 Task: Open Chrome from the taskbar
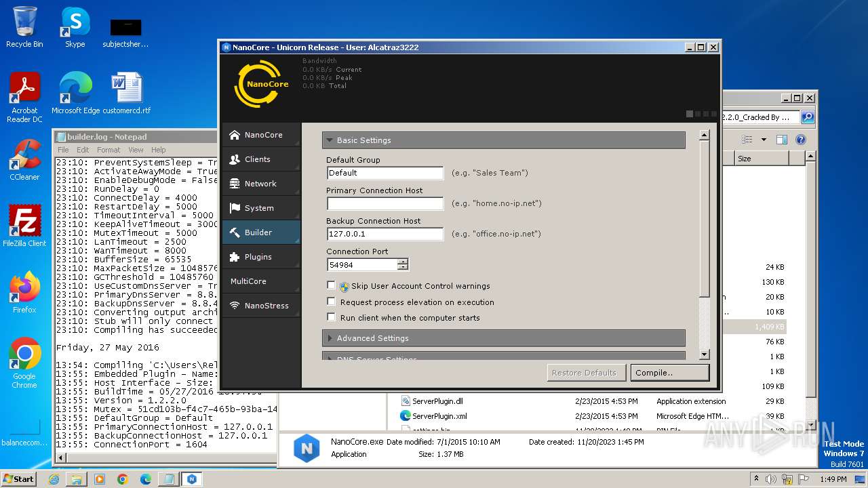123,479
